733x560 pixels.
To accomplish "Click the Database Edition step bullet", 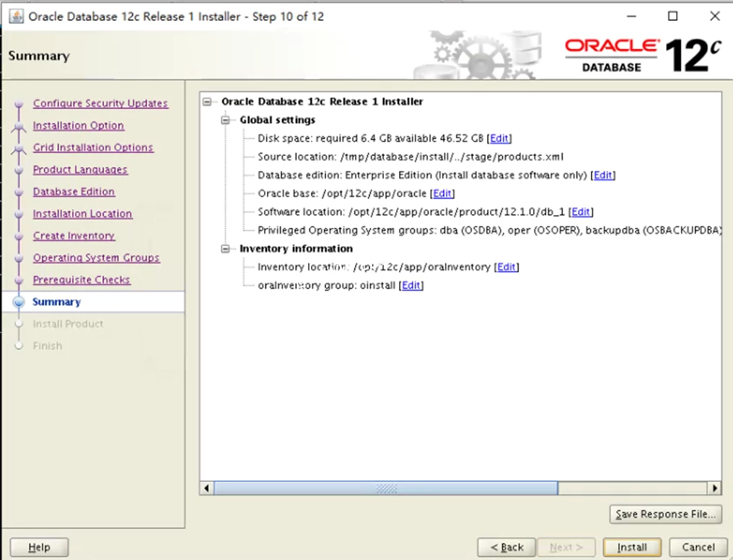I will [x=19, y=192].
